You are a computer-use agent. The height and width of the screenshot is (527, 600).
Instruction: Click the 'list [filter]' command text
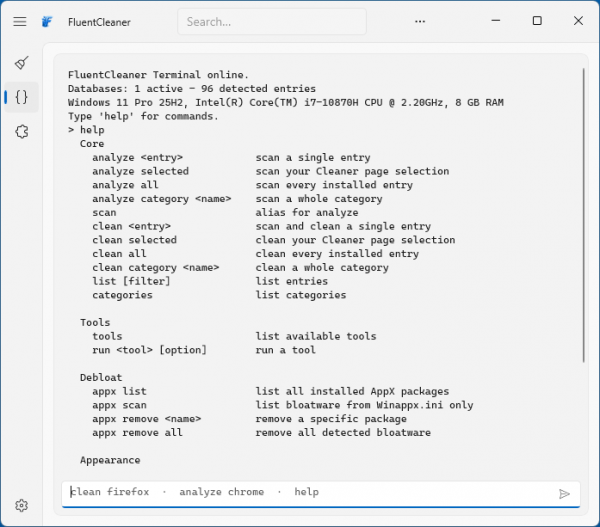point(131,282)
